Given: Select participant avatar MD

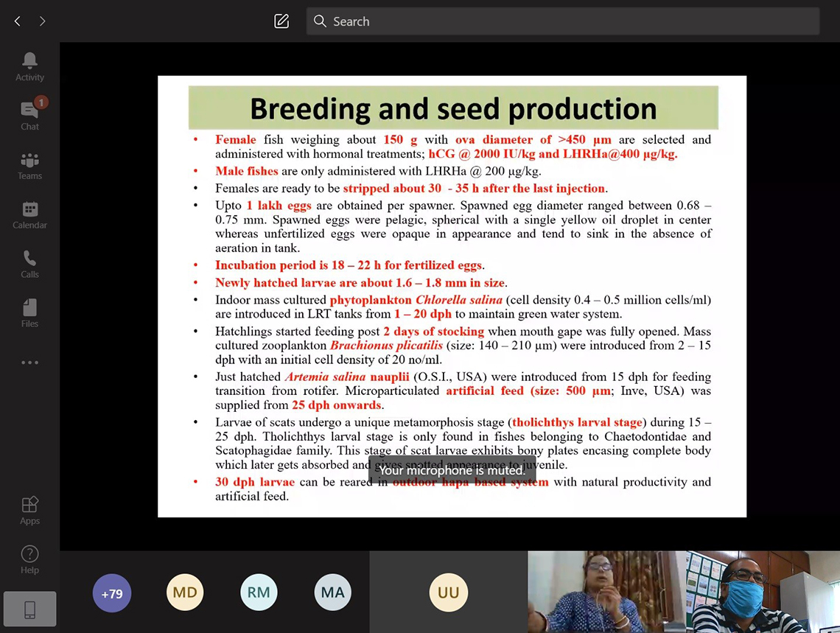Looking at the screenshot, I should pos(185,592).
